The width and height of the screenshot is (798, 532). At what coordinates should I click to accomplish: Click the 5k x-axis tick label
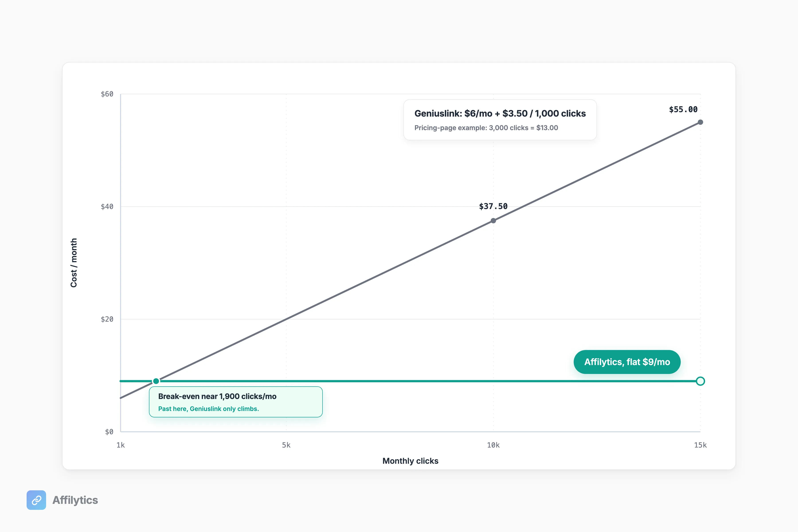pos(286,445)
